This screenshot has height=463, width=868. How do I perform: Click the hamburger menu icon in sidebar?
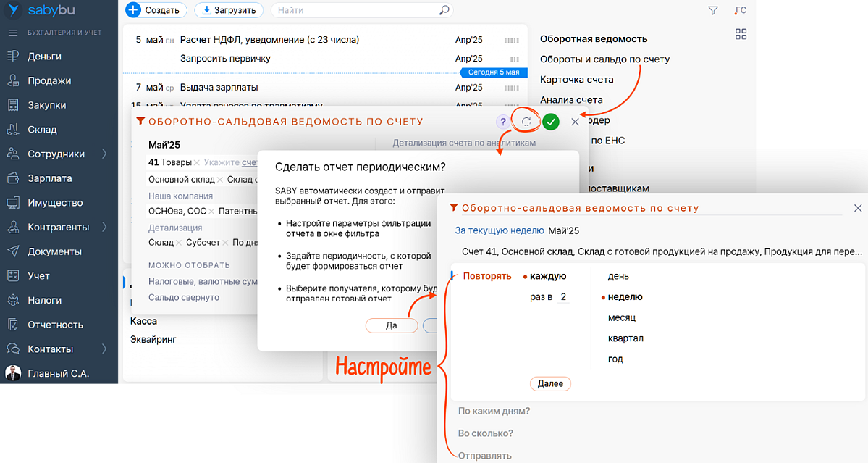tap(12, 33)
